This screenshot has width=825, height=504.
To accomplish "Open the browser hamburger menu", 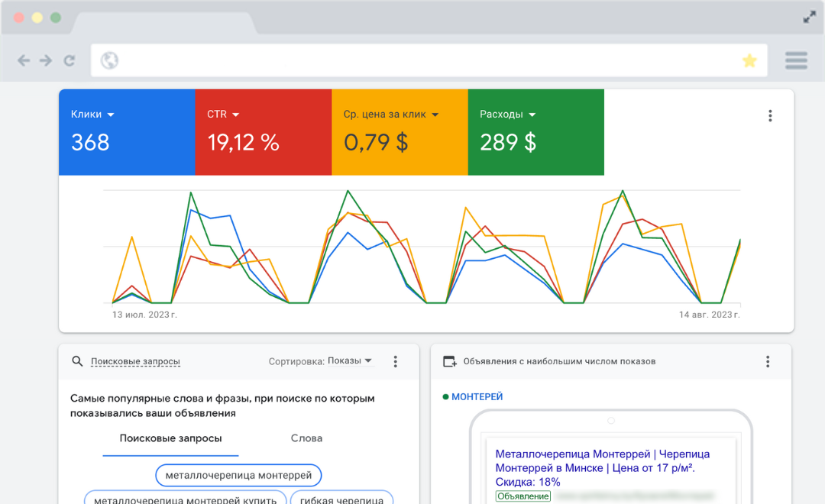I will (x=796, y=60).
